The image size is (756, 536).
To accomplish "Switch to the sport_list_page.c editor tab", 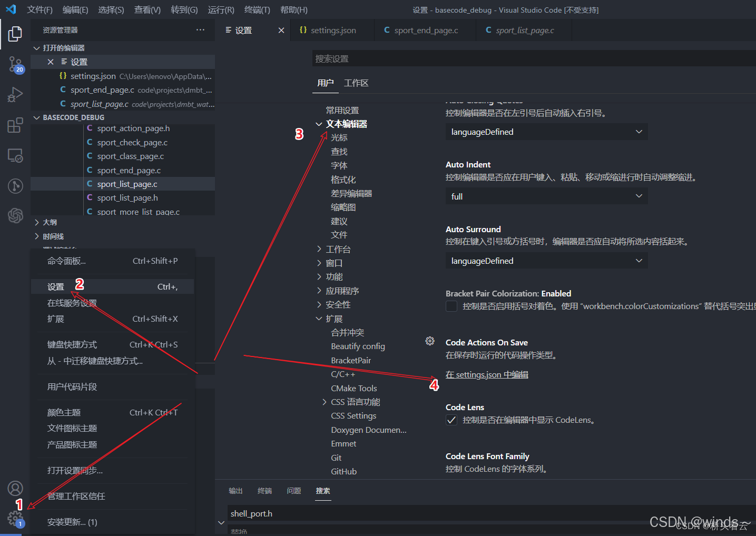I will click(x=524, y=31).
